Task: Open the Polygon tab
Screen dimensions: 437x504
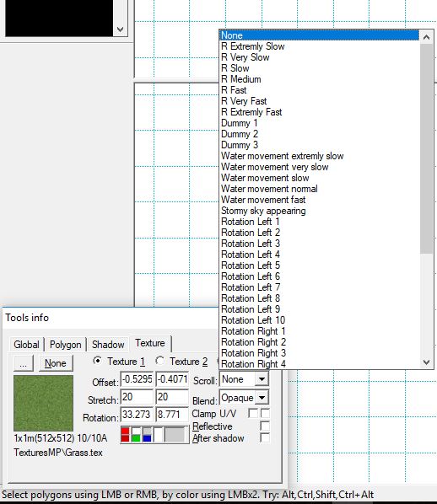Action: click(x=65, y=345)
